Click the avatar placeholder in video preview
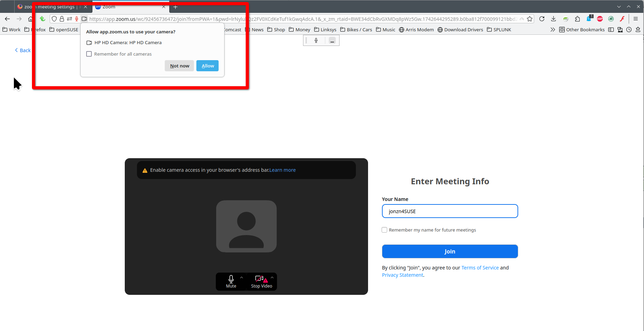The width and height of the screenshot is (644, 331). 246,226
